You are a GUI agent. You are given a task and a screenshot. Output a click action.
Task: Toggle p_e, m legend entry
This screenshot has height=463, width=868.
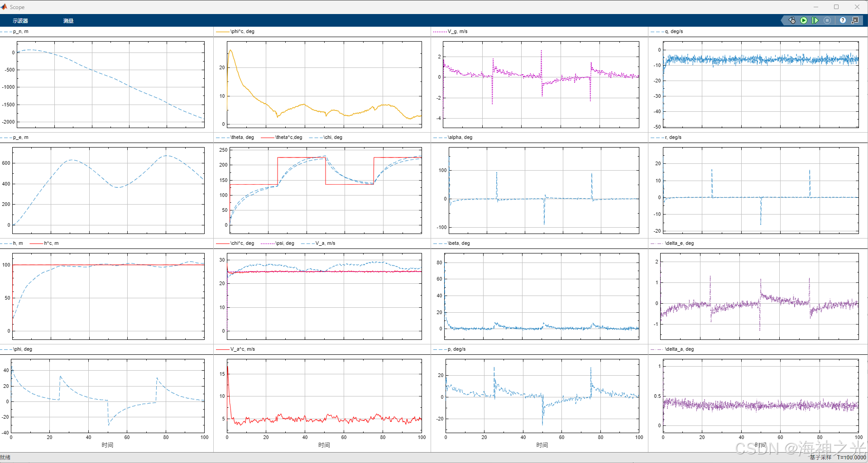point(15,138)
